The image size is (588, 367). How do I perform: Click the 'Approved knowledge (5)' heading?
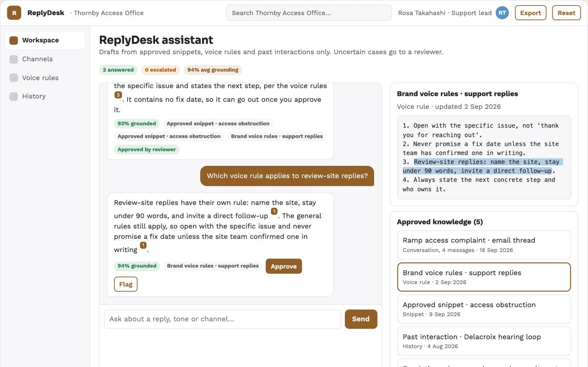440,222
